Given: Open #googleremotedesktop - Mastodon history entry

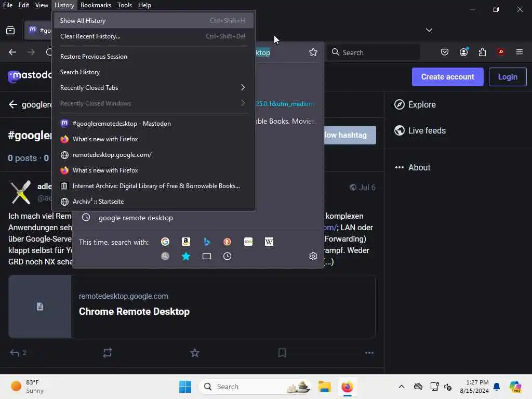Looking at the screenshot, I should click(153, 124).
